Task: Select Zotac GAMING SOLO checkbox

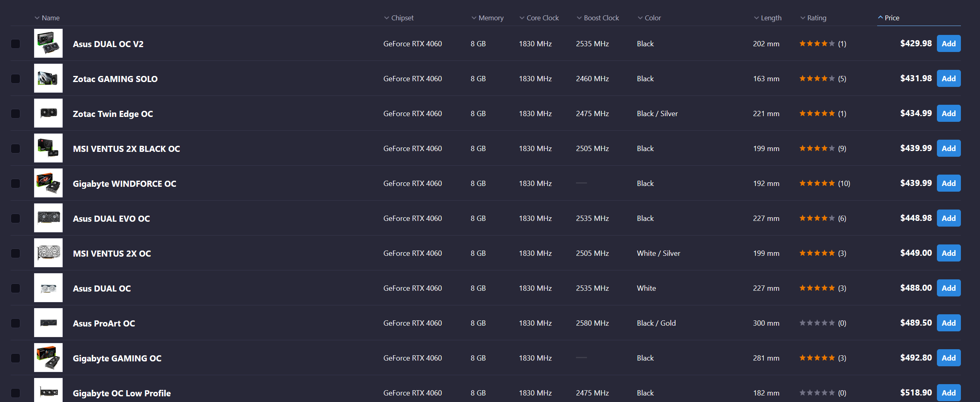Action: coord(15,78)
